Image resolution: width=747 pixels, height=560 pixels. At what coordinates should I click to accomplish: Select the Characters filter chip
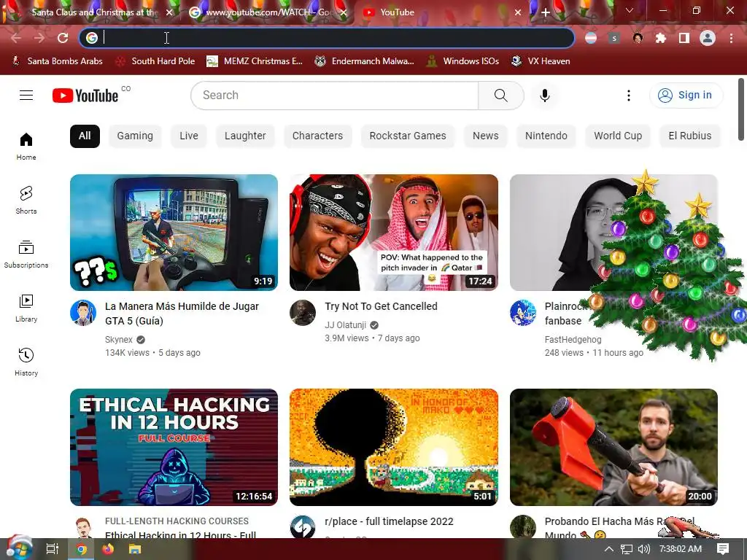click(318, 136)
